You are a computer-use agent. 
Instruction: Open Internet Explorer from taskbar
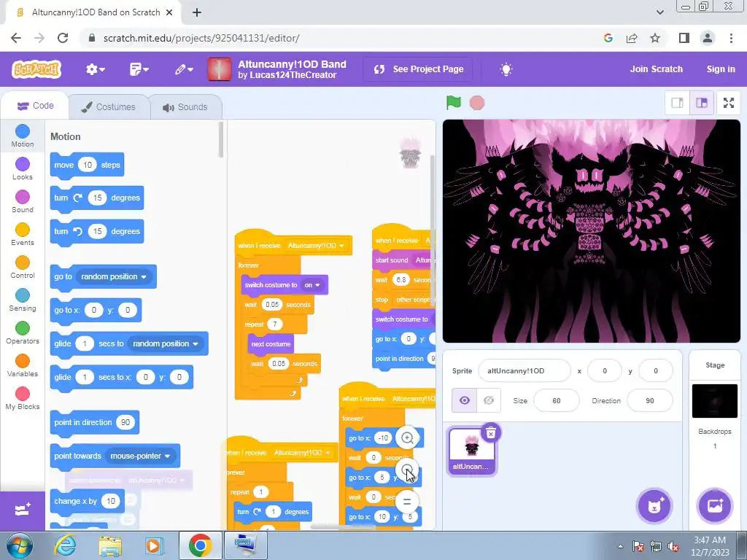(x=65, y=545)
